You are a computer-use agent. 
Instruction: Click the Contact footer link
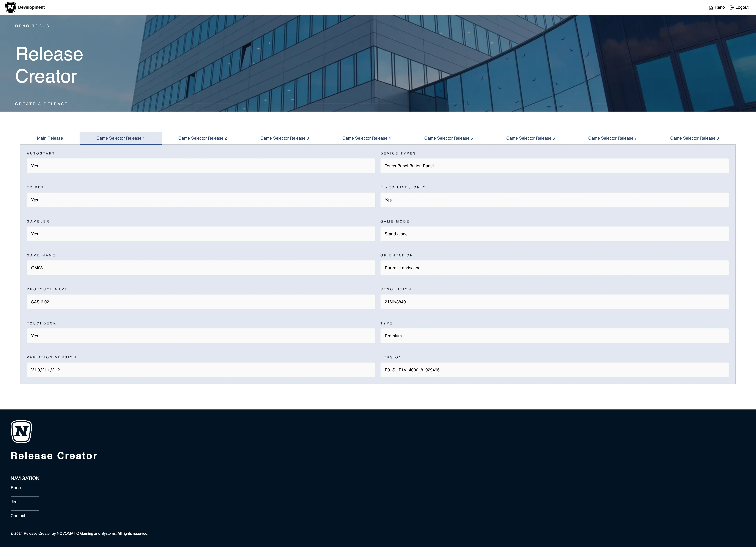click(x=18, y=516)
